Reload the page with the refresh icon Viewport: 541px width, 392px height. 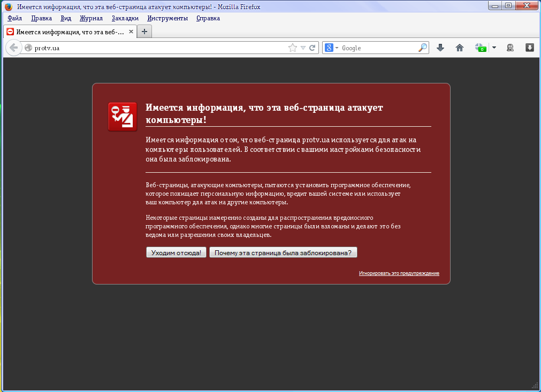coord(313,48)
